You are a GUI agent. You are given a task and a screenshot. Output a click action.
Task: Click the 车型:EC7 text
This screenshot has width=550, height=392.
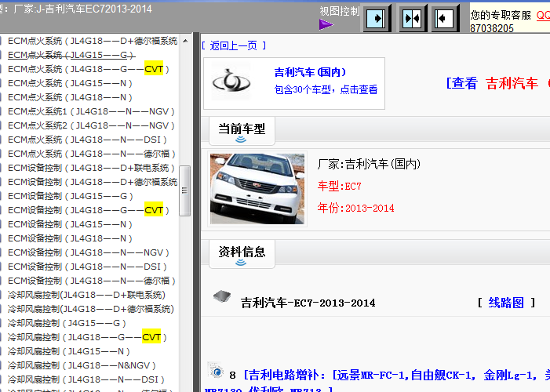[339, 186]
